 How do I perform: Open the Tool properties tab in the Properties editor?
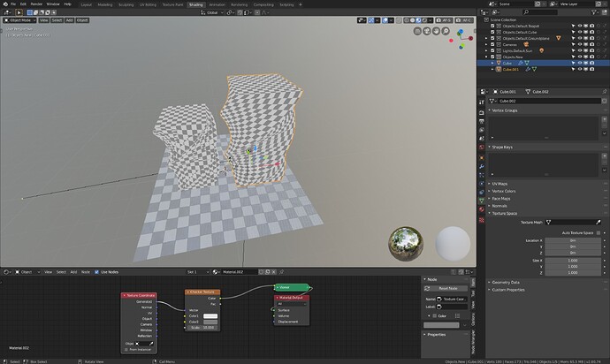482,102
